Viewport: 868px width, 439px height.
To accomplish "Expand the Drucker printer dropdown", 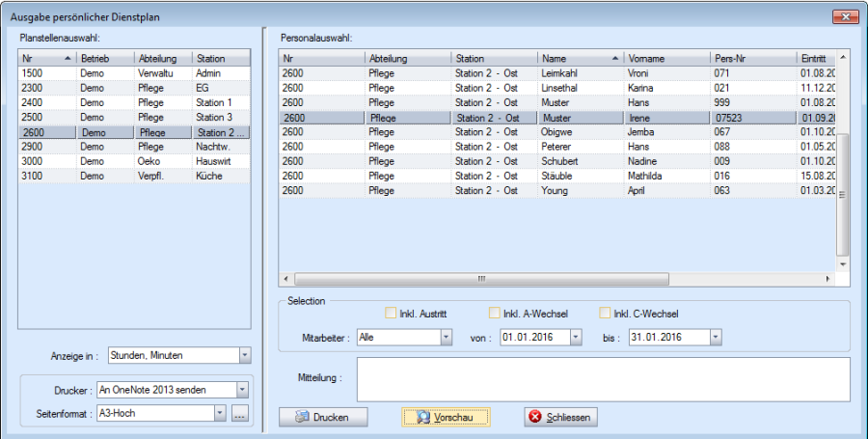I will (x=243, y=390).
